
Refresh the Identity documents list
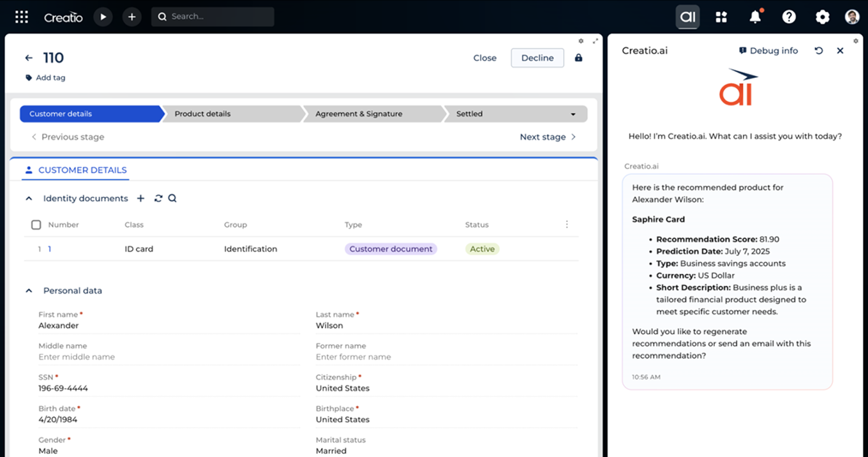(x=158, y=199)
